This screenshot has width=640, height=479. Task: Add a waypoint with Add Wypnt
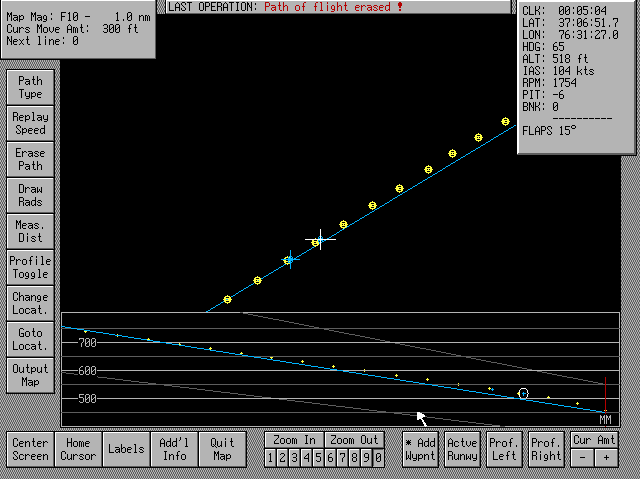pos(420,449)
